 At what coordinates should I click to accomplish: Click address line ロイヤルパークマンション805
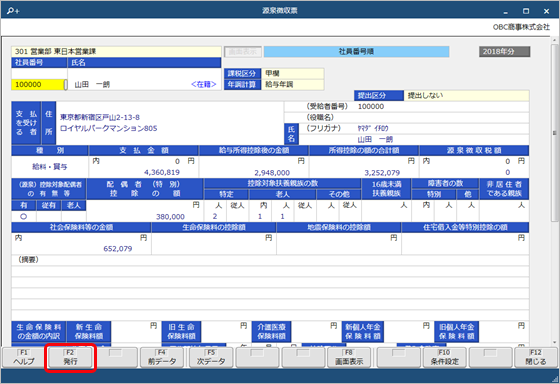(x=109, y=128)
